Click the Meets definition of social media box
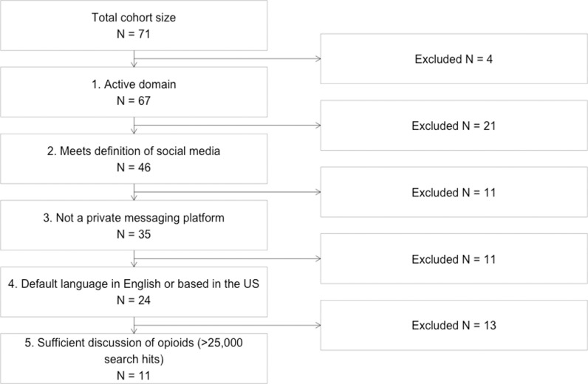This screenshot has height=384, width=588. (x=134, y=159)
